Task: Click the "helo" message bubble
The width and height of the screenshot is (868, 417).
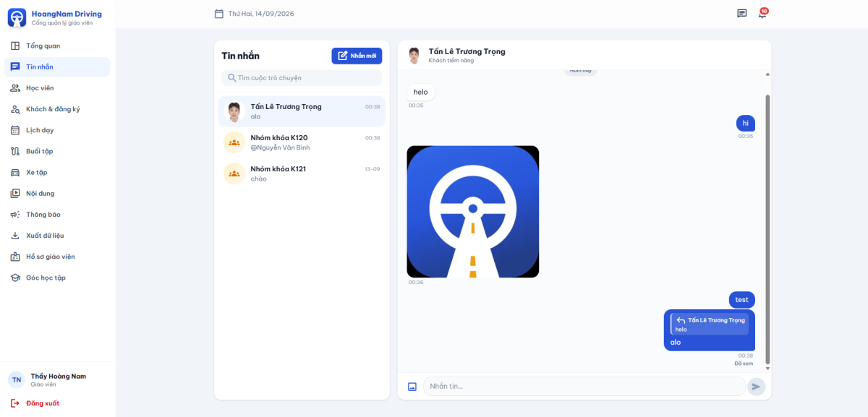Action: [421, 92]
